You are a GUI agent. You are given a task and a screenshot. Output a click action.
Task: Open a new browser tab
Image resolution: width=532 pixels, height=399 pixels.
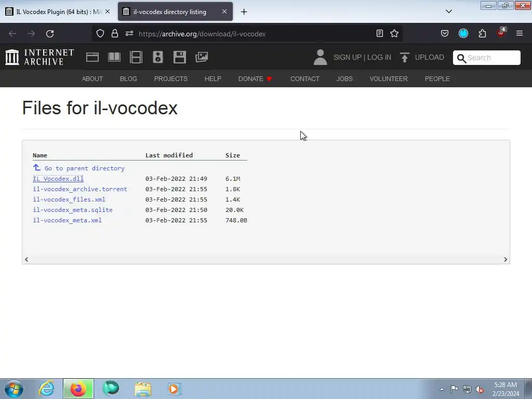(244, 12)
